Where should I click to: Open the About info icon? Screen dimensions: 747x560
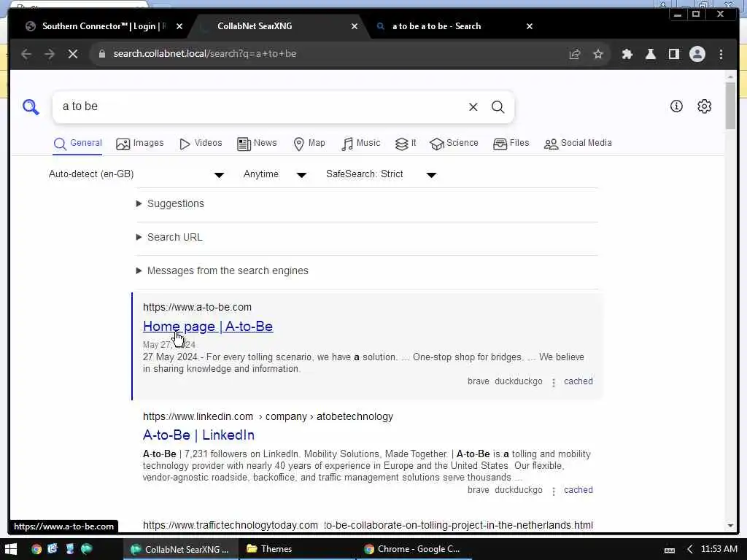tap(676, 106)
